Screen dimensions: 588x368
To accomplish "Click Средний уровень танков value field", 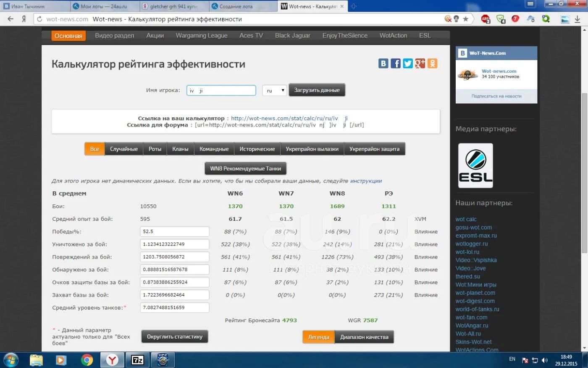I will (175, 307).
